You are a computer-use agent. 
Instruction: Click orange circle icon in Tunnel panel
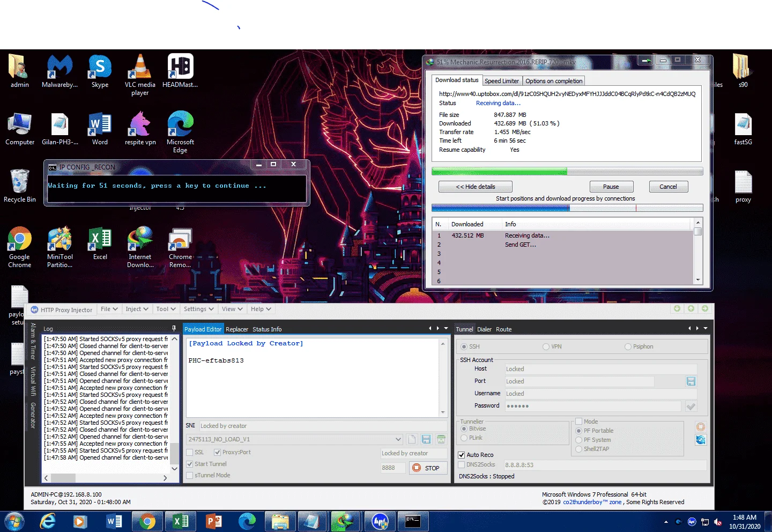[x=701, y=427]
